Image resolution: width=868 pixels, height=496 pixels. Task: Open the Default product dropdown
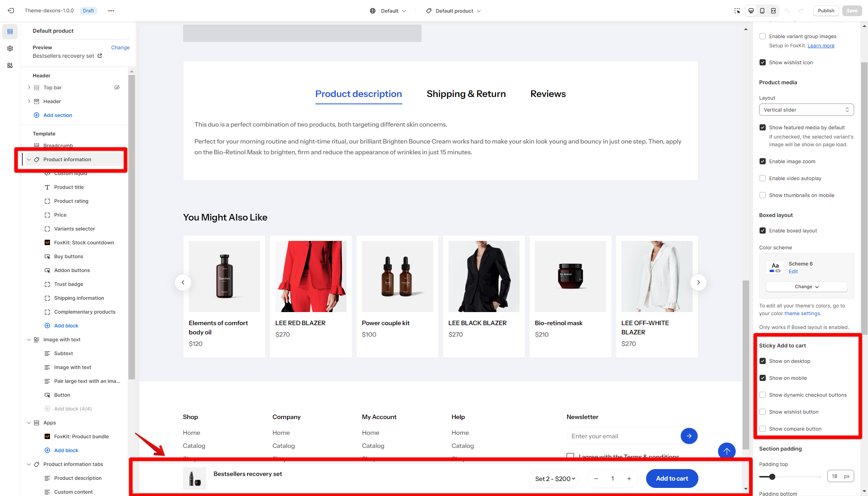(x=453, y=11)
